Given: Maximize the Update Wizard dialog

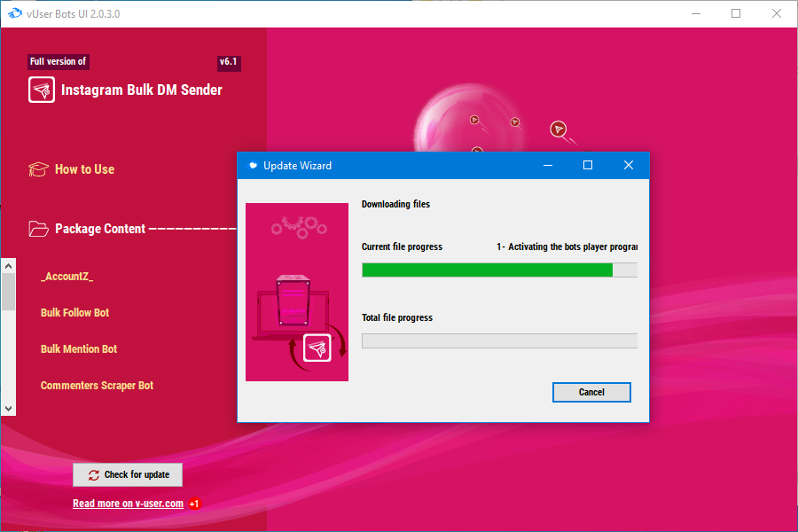Looking at the screenshot, I should (588, 165).
